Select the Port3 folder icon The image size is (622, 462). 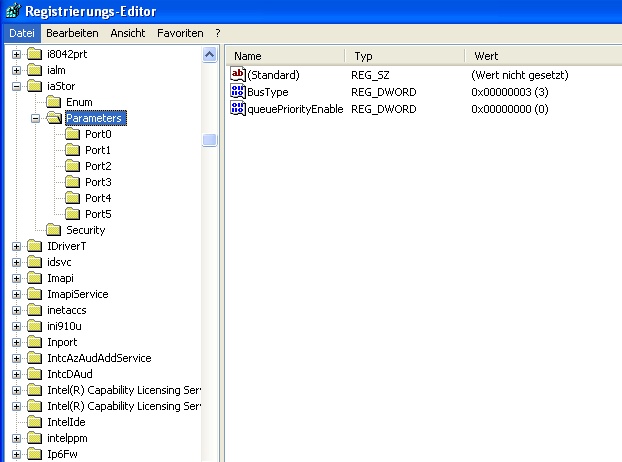click(72, 182)
